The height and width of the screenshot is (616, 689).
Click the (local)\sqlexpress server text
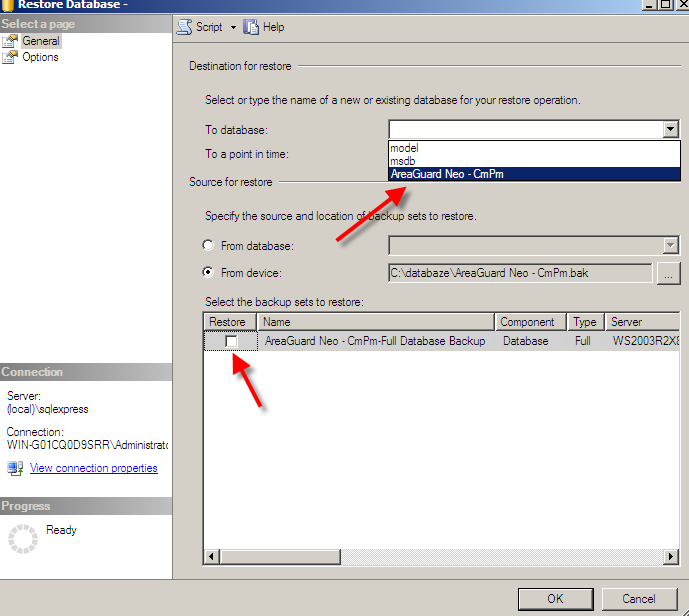point(47,409)
